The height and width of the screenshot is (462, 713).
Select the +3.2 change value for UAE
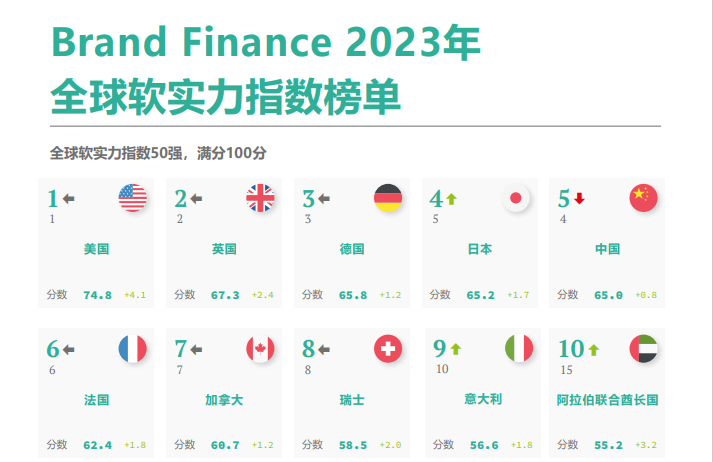click(x=646, y=445)
